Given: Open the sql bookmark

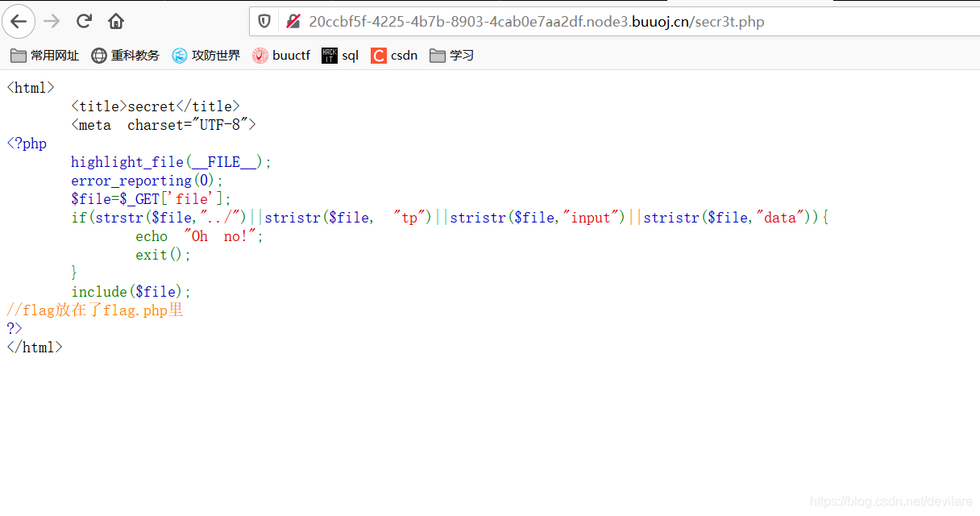Looking at the screenshot, I should (340, 56).
